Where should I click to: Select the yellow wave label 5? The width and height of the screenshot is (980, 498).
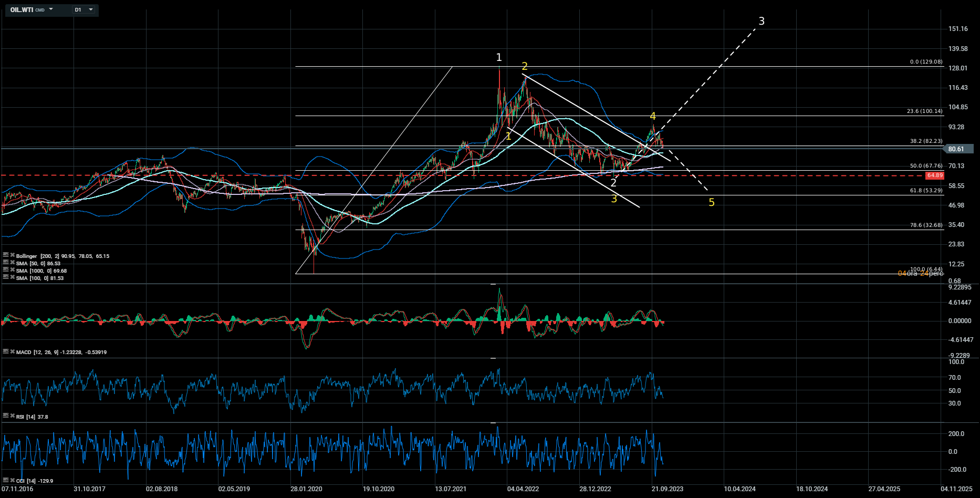click(712, 202)
